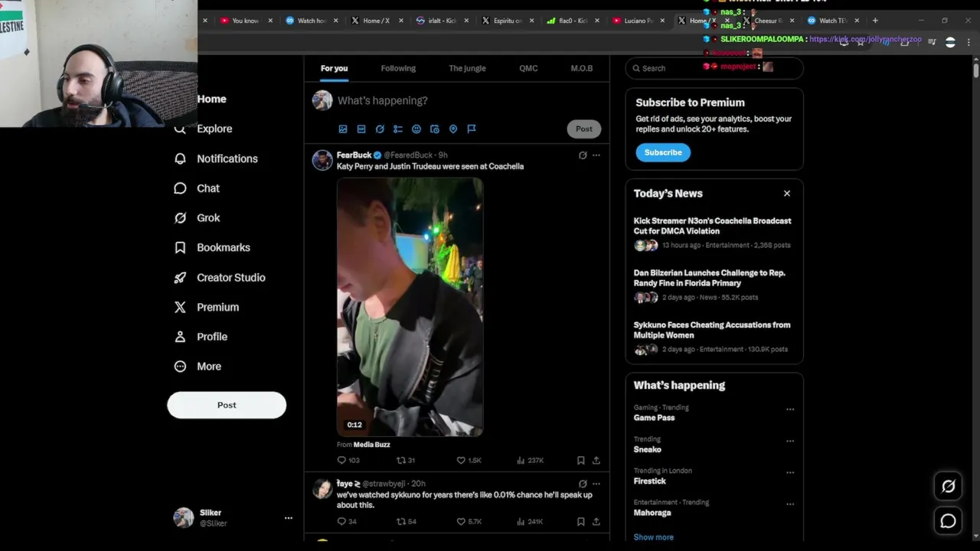Image resolution: width=980 pixels, height=551 pixels.
Task: Switch to The jungle tab
Action: point(467,68)
